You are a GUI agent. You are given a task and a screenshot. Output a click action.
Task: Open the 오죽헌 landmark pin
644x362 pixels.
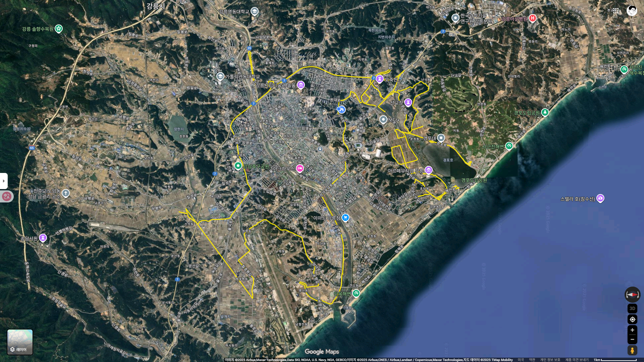point(379,79)
